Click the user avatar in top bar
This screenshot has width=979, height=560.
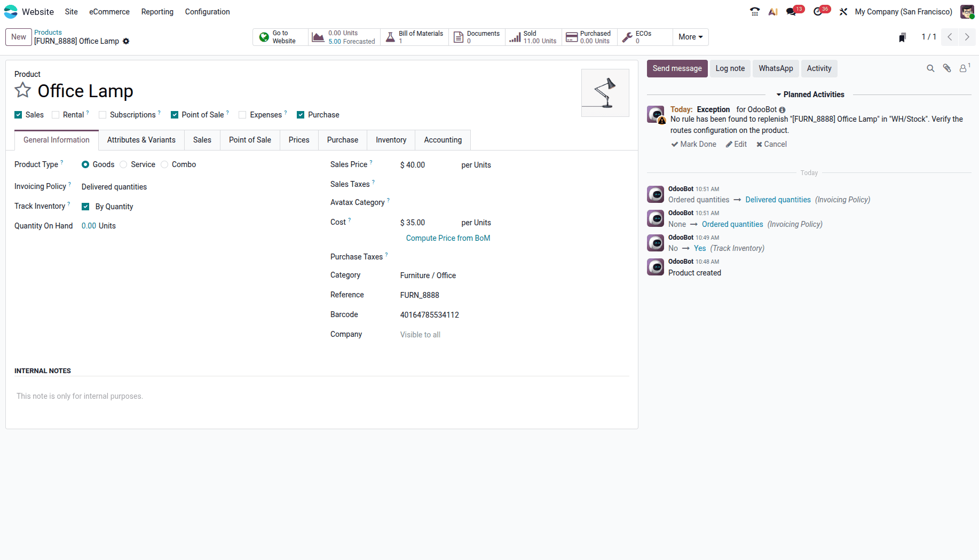(967, 12)
